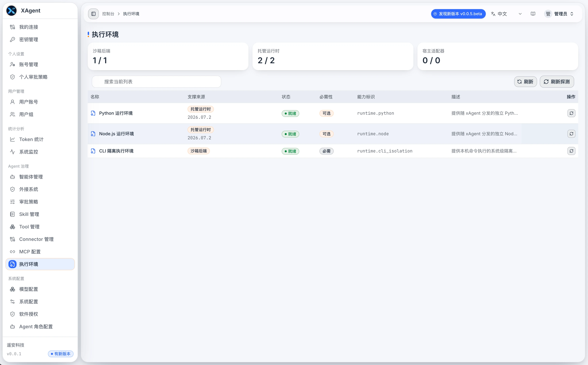Click Python 运行环境 name text
Screen dimensions: 588x365
pyautogui.click(x=116, y=113)
